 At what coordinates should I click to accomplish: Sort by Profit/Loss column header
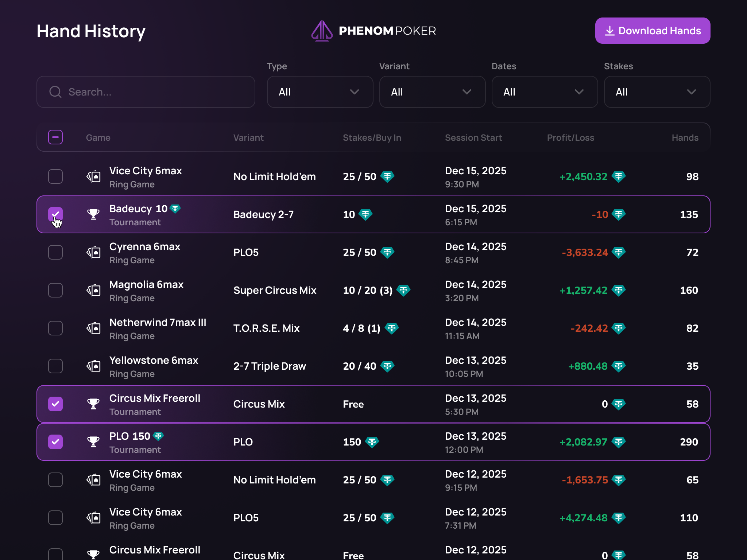tap(570, 138)
